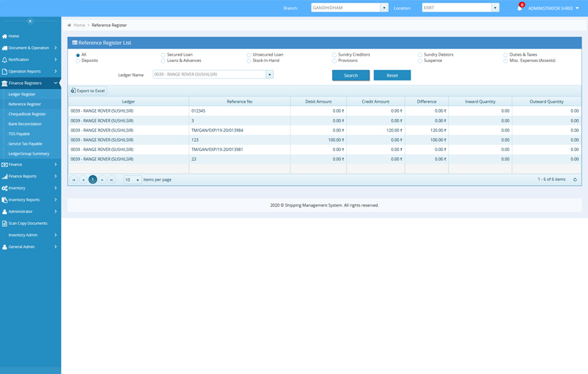Select the Sundry Creditors radio button

[334, 55]
